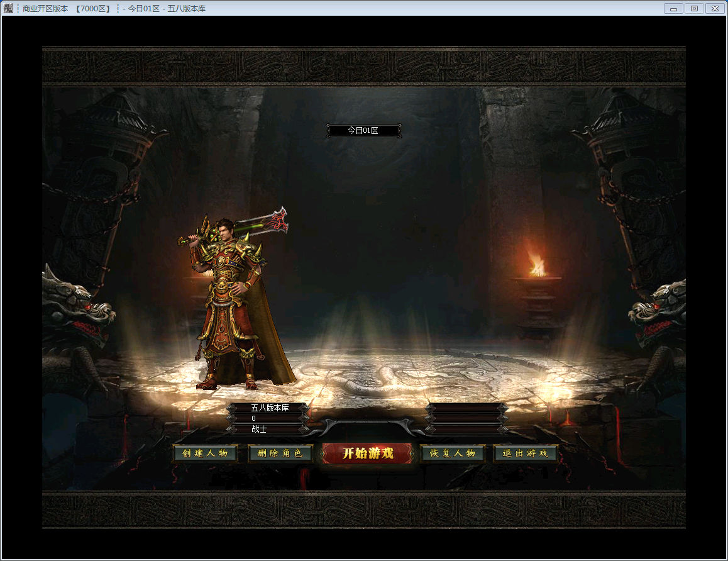
Task: Click the 恢复人物 restore character button
Action: (453, 453)
